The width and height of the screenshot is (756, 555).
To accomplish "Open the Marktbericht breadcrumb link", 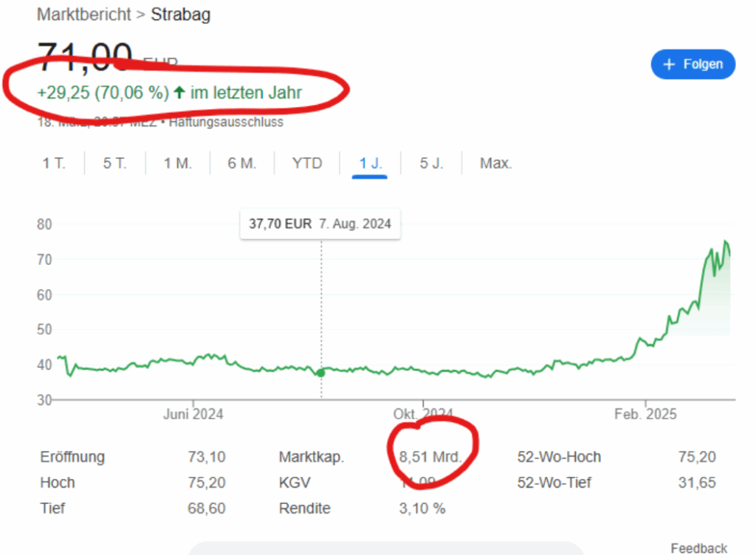I will 84,15.
